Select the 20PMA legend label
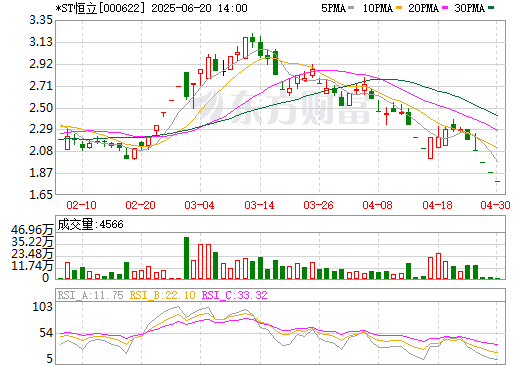 pos(423,8)
